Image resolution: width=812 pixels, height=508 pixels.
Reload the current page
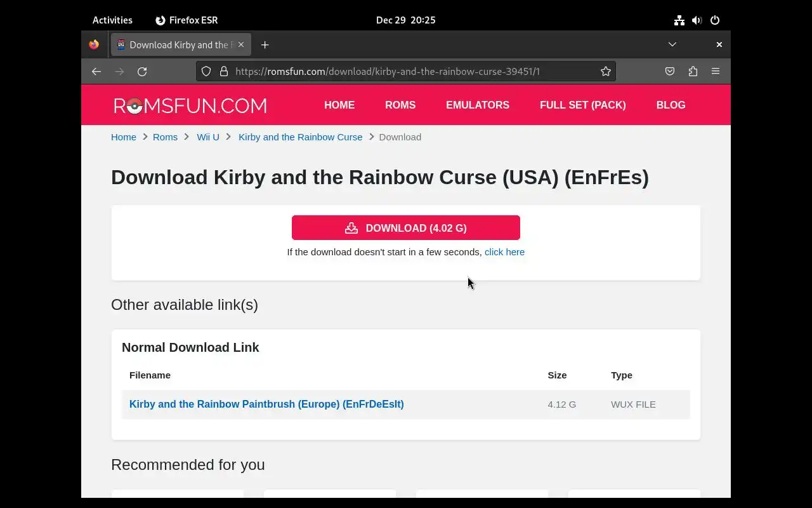tap(142, 71)
